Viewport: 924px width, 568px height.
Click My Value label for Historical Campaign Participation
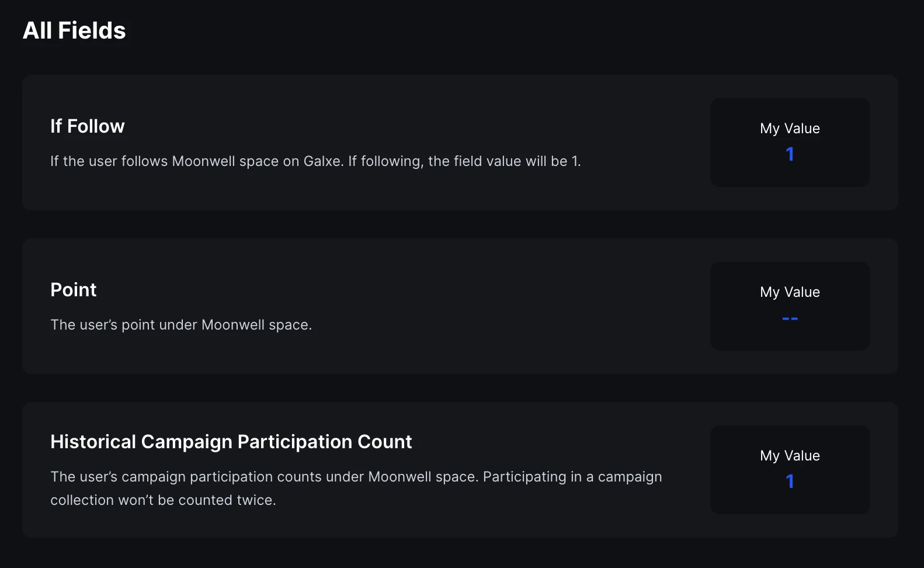790,456
